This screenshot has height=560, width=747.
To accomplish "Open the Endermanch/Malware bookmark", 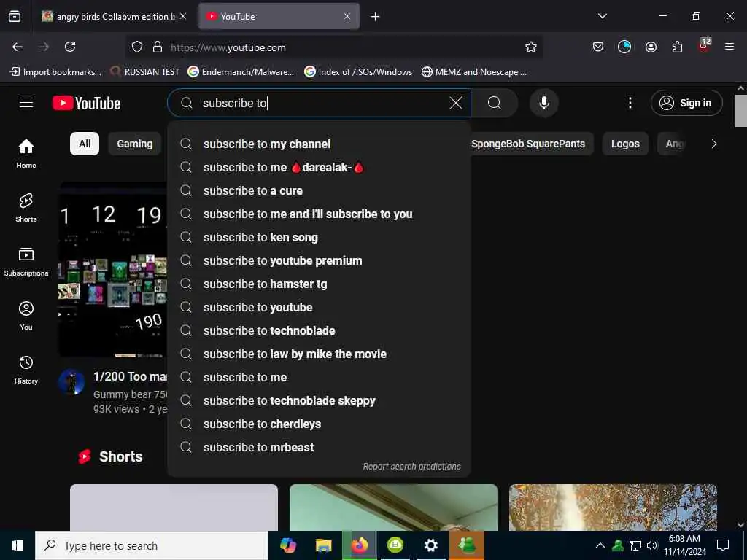I will point(241,72).
